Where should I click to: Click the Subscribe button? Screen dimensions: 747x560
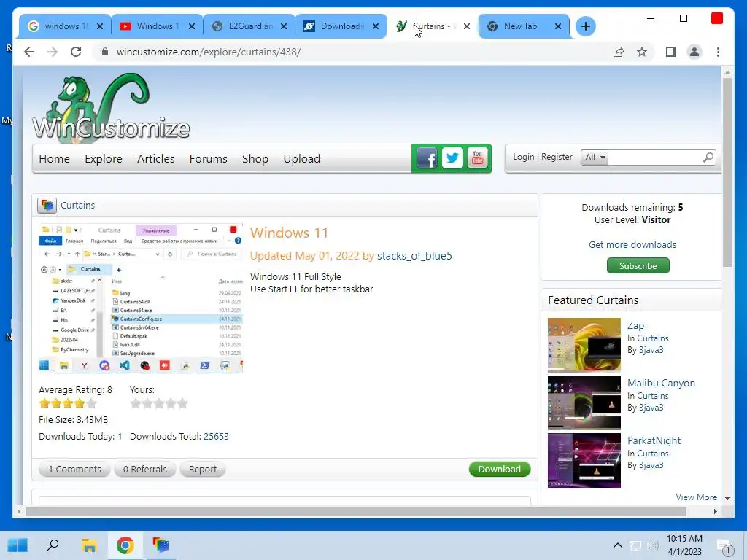coord(638,265)
